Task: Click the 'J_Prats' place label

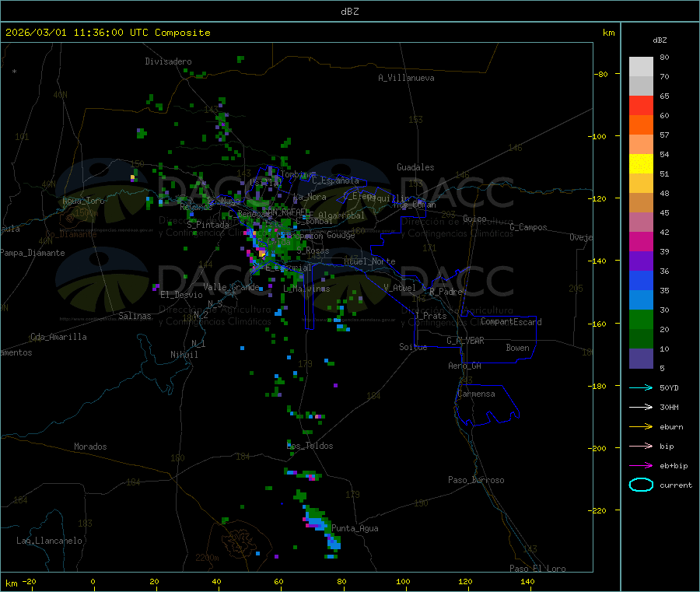Action: pyautogui.click(x=431, y=315)
